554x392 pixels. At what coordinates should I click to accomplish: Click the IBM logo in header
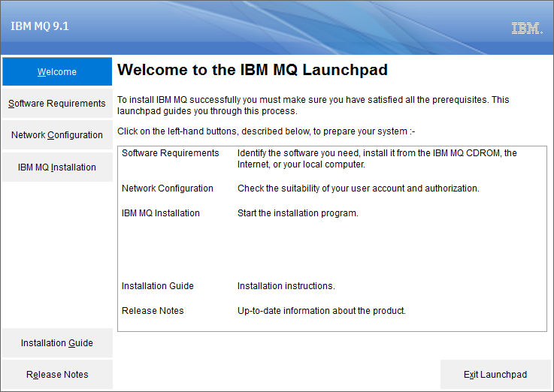(527, 29)
